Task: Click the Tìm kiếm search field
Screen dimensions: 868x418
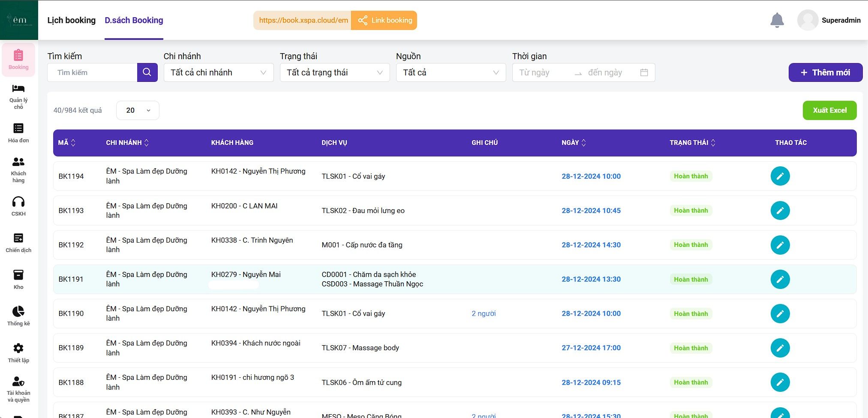Action: pyautogui.click(x=92, y=72)
